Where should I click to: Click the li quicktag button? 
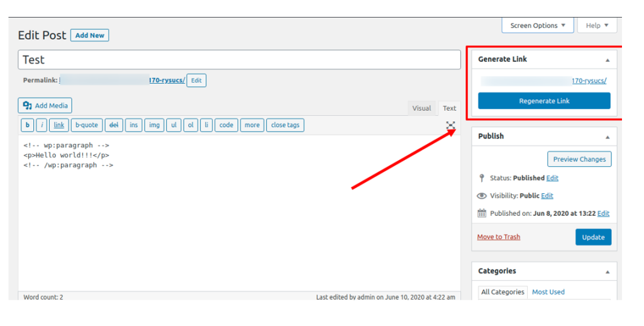(x=206, y=125)
